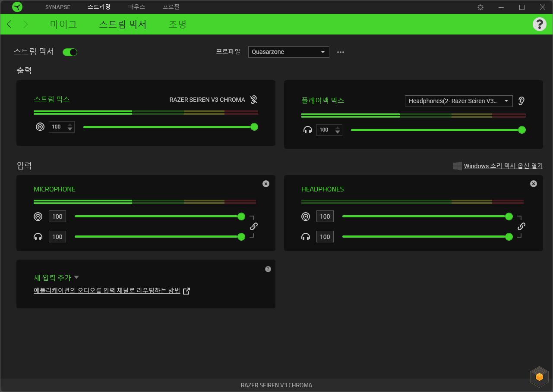Image resolution: width=553 pixels, height=392 pixels.
Task: Click the HEADPHONES playback volume value box
Action: (325, 237)
